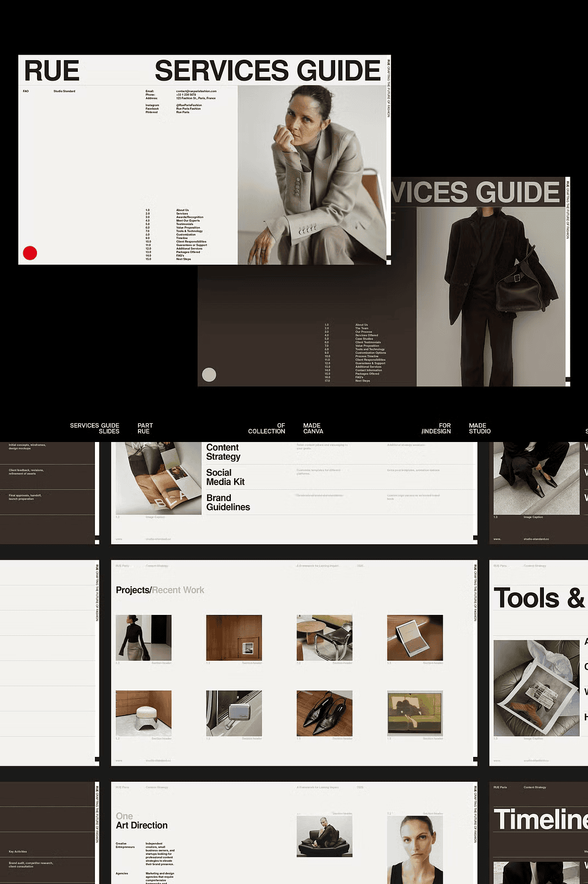
Task: Click the Brand Guidelines row heading
Action: click(228, 503)
